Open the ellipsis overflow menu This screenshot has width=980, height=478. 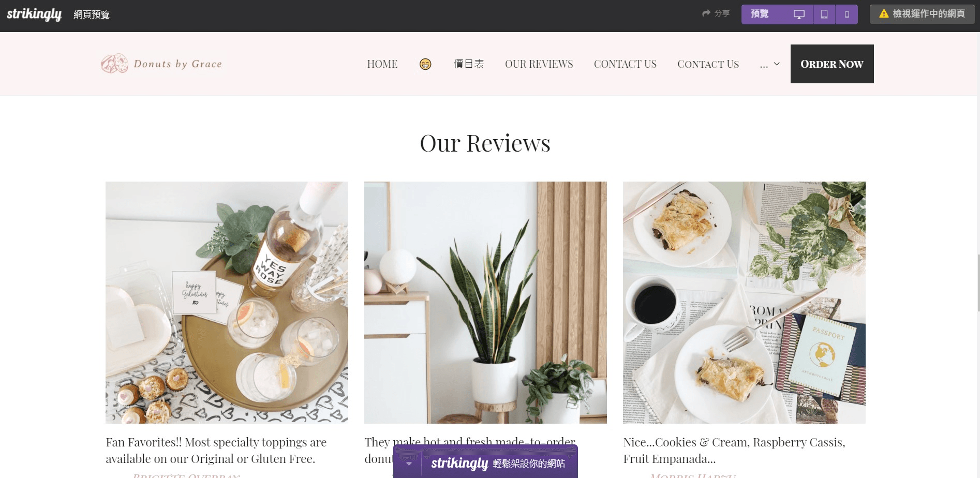pos(764,65)
